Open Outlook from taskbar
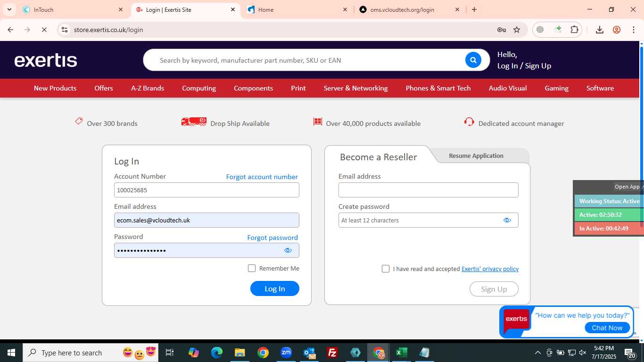The width and height of the screenshot is (644, 362). (x=309, y=353)
